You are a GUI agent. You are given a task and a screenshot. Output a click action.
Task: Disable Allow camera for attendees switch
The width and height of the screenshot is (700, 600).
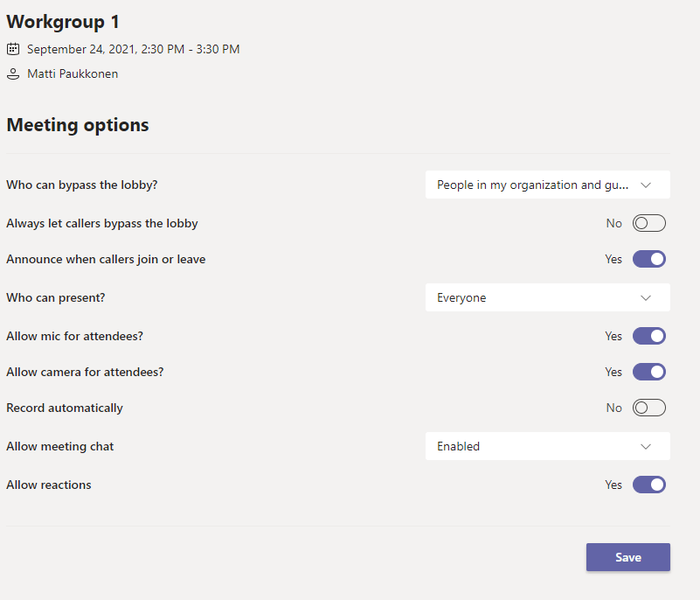649,372
